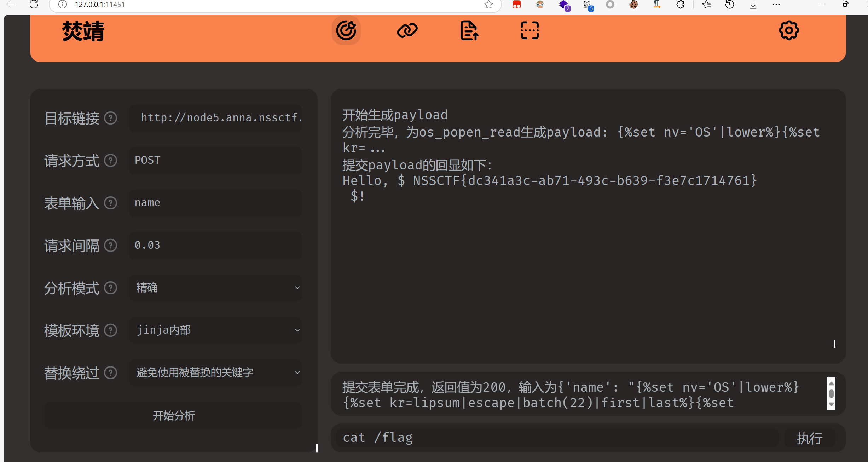
Task: Click the cookie extension icon
Action: point(633,5)
